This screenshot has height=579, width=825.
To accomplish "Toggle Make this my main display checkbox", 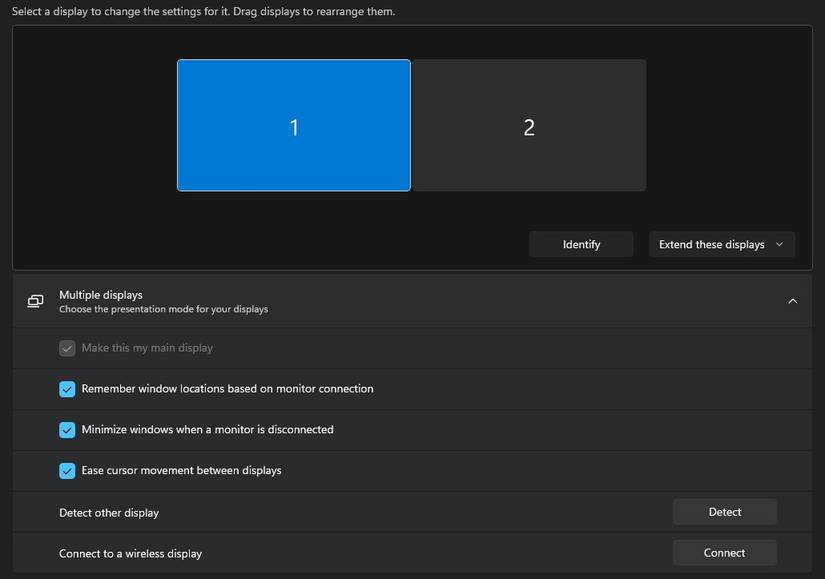I will coord(67,348).
